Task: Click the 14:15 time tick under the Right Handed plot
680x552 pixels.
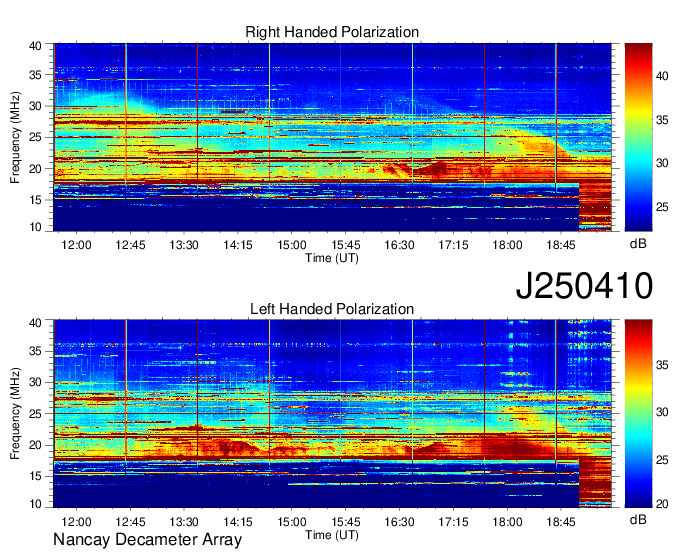Action: point(238,245)
